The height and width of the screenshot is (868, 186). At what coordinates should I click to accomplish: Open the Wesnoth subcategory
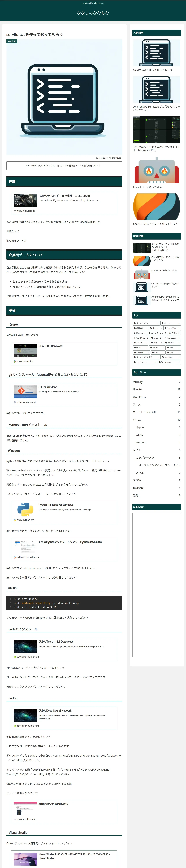point(158,442)
